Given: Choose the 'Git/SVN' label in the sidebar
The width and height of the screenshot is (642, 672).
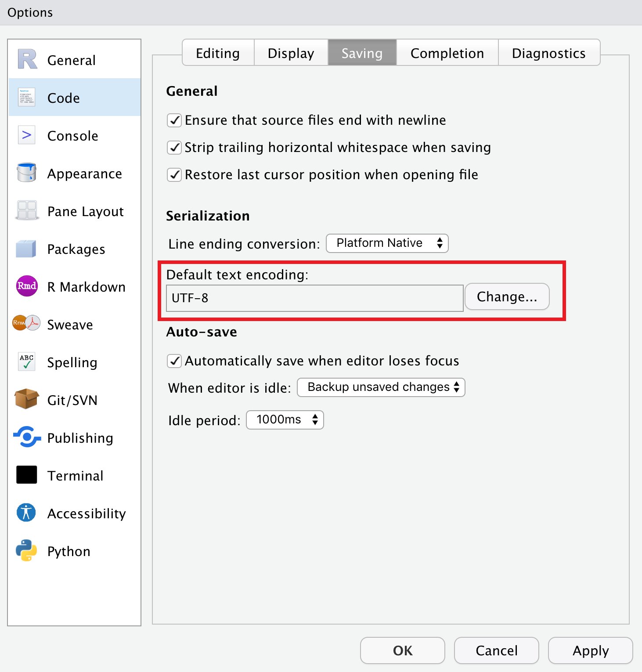Looking at the screenshot, I should click(x=72, y=400).
